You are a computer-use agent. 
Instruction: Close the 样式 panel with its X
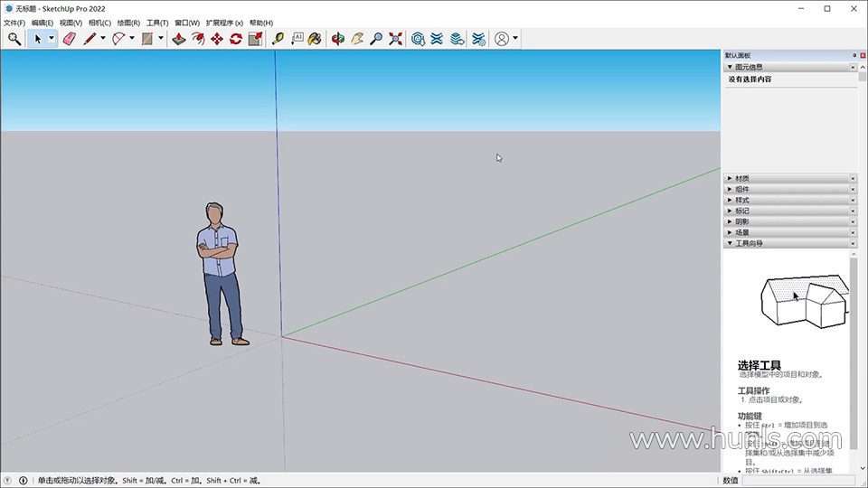[x=853, y=200]
